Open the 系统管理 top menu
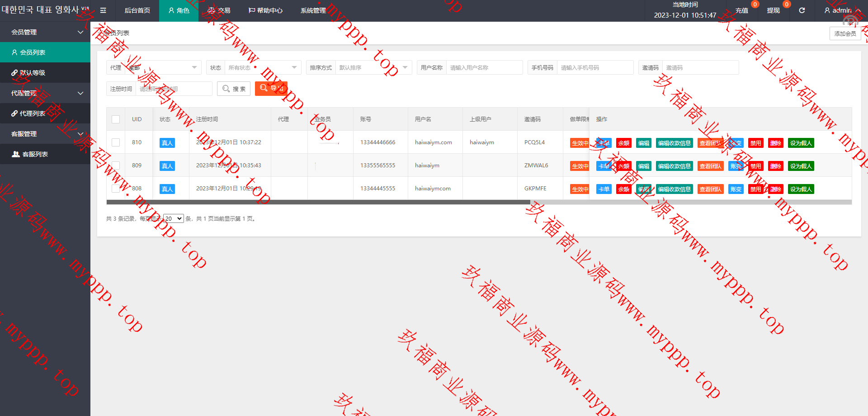The width and height of the screenshot is (868, 416). tap(313, 10)
